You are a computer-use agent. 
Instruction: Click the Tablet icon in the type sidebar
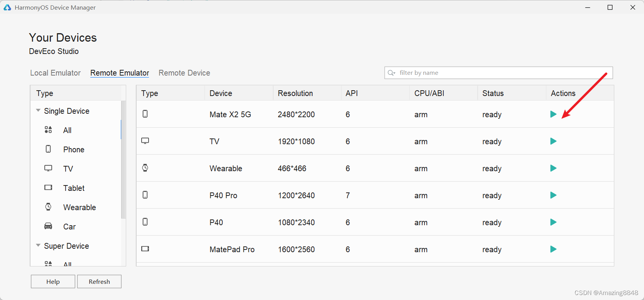pyautogui.click(x=48, y=187)
